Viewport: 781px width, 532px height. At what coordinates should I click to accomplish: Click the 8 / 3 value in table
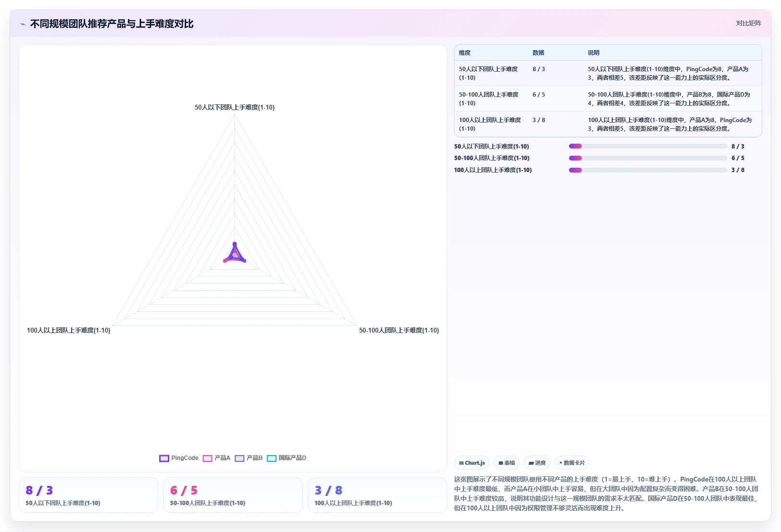[x=539, y=69]
